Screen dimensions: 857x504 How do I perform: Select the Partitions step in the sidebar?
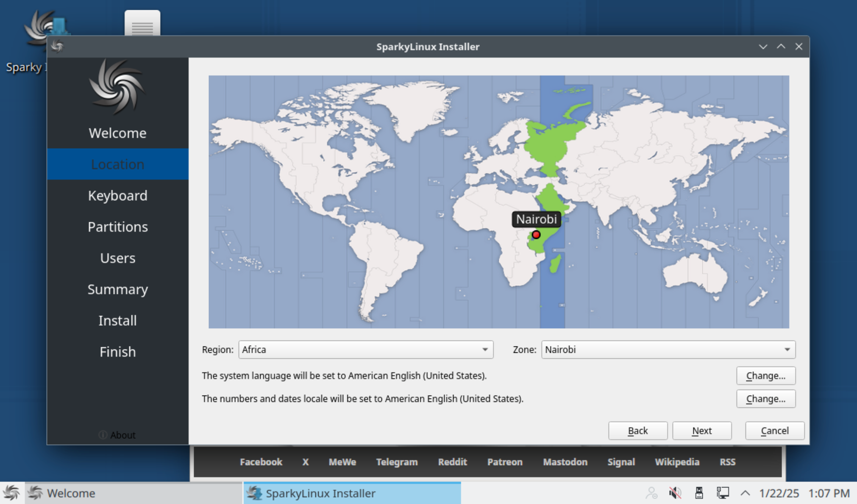117,227
